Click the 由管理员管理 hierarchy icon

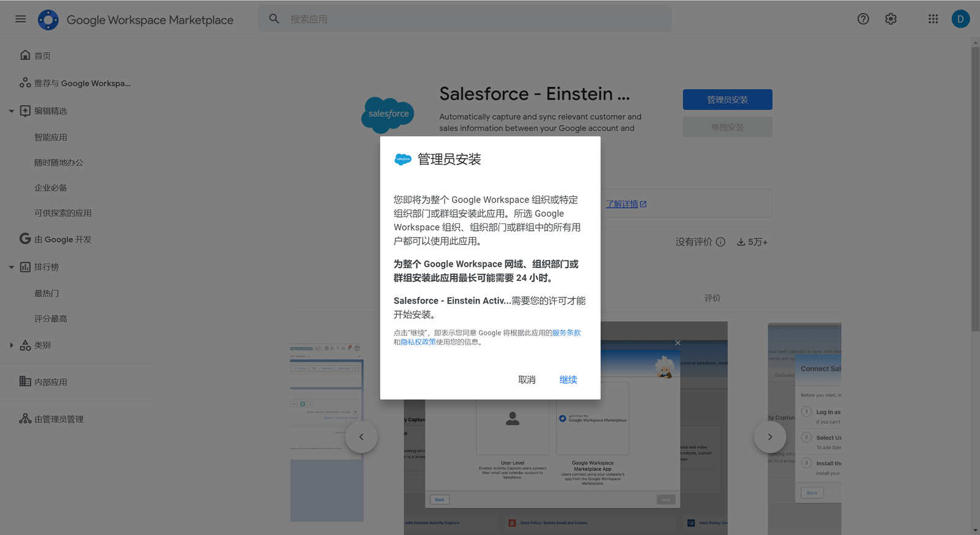(x=25, y=419)
